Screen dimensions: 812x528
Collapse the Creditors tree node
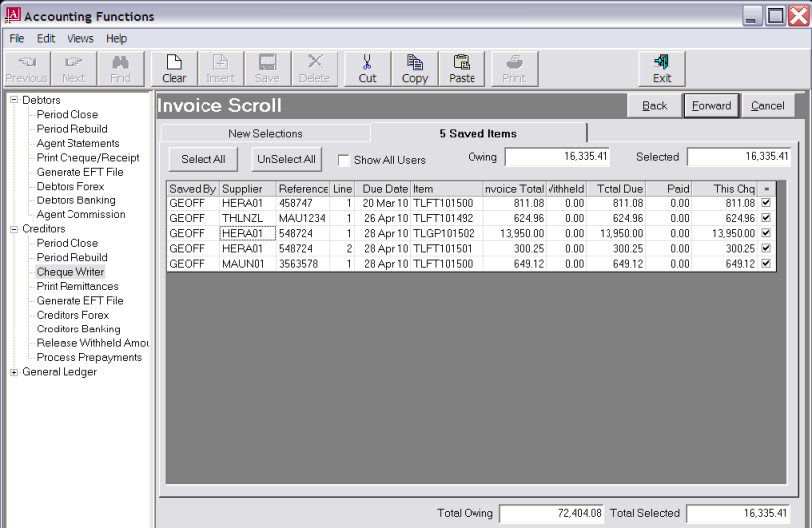tap(14, 229)
